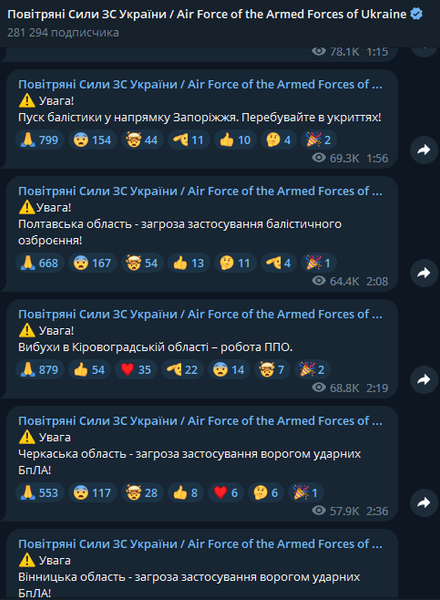Select the 2:19 timestamp on Кіровоградській post
This screenshot has height=600, width=440.
tap(377, 388)
